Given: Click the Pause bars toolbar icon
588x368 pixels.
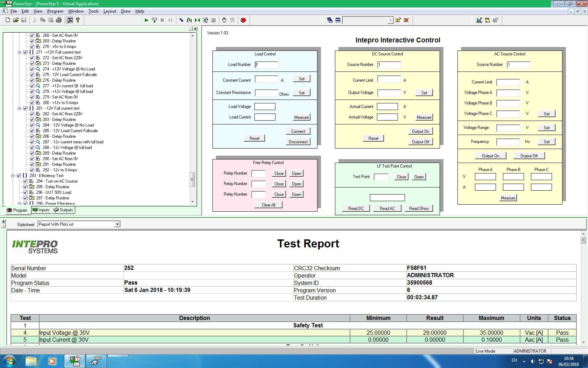Looking at the screenshot, I should pyautogui.click(x=170, y=20).
